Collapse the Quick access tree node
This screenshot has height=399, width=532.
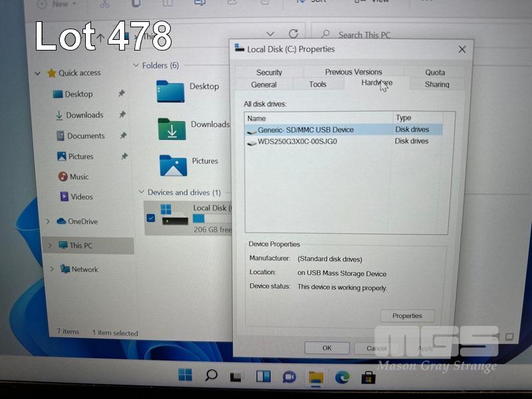(x=38, y=73)
